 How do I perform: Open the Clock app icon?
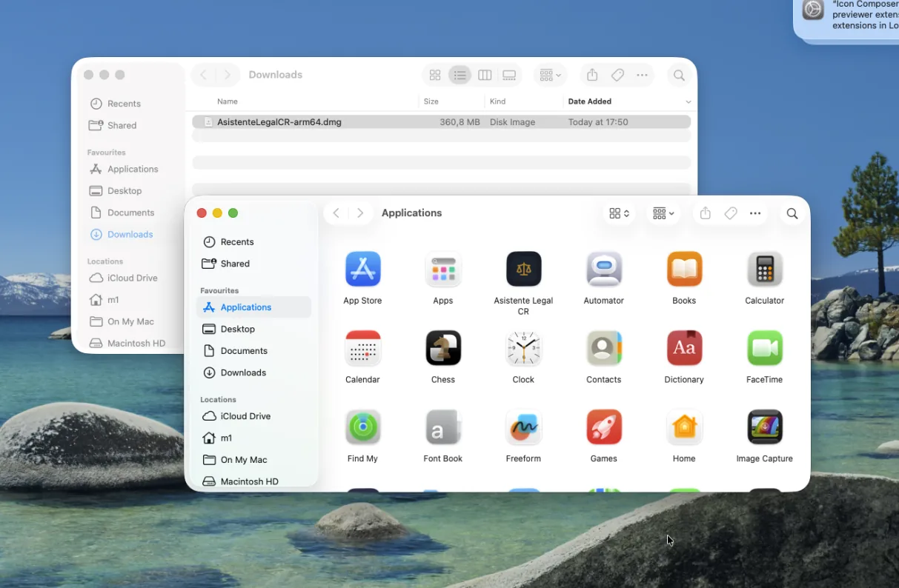tap(523, 348)
